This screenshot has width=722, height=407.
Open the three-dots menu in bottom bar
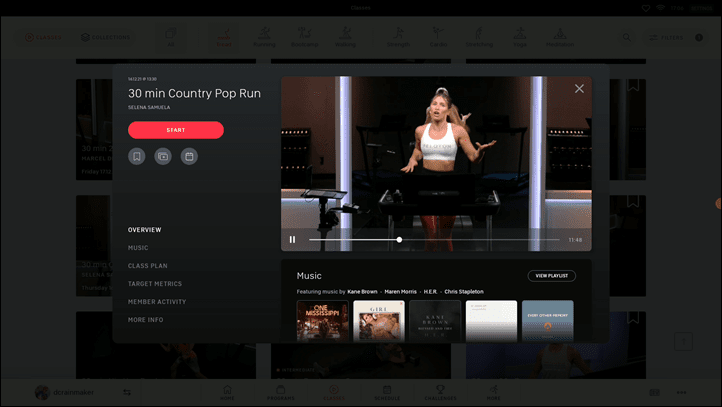tap(681, 392)
